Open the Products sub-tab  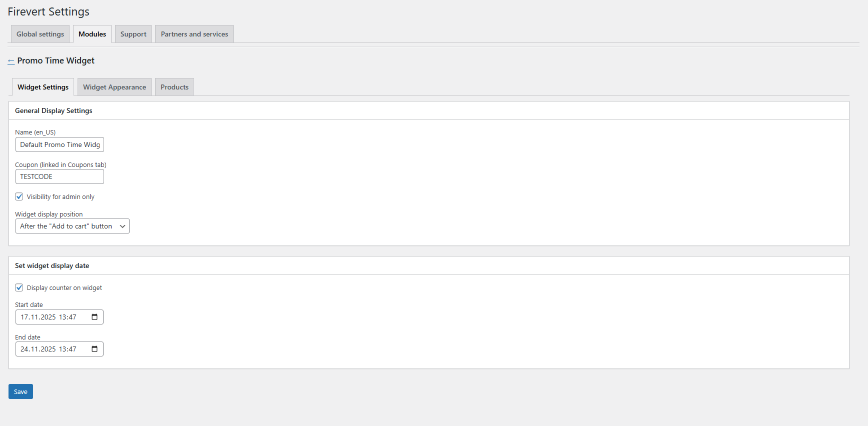tap(175, 87)
